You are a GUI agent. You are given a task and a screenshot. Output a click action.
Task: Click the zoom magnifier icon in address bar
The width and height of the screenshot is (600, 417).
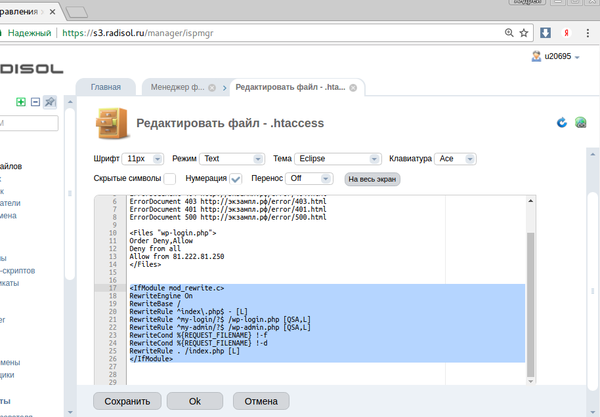click(509, 33)
